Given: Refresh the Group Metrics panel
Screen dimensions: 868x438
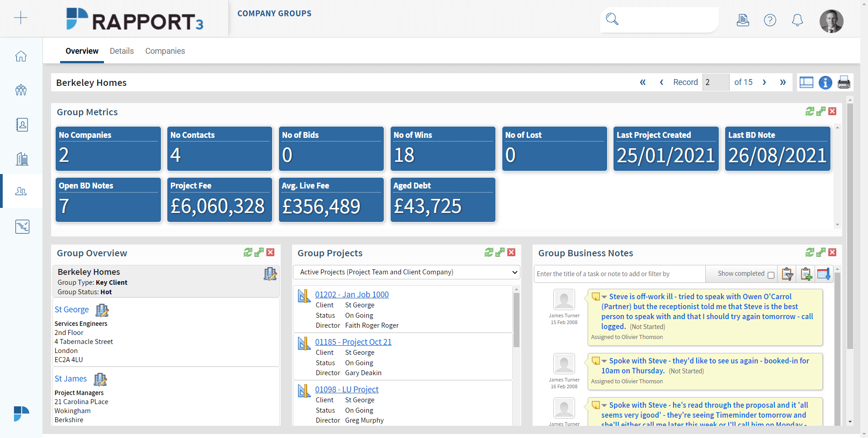Looking at the screenshot, I should pos(810,111).
